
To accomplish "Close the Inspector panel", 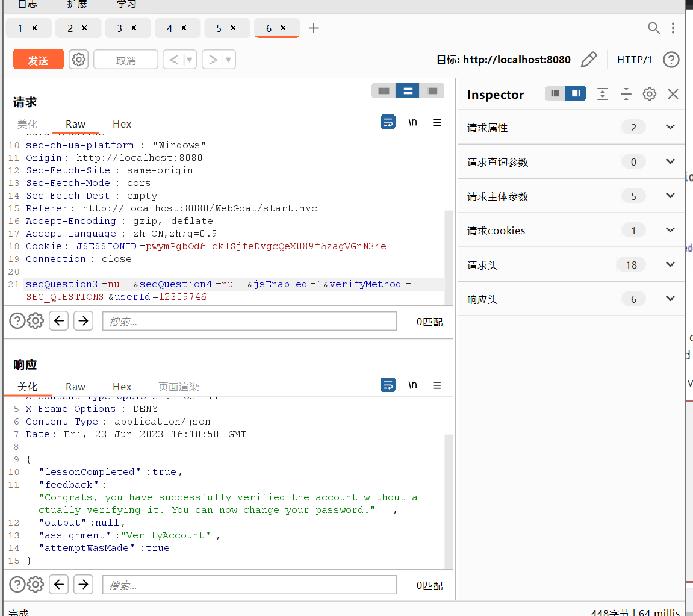I will (673, 94).
